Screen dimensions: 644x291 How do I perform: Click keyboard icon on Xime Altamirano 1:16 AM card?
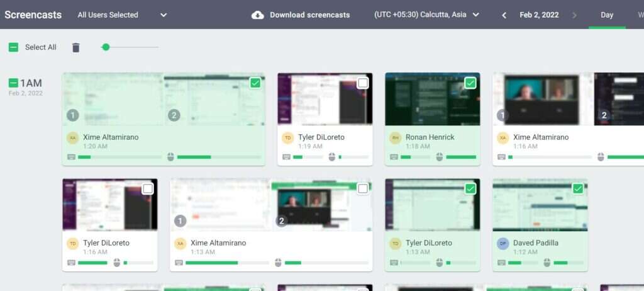point(502,157)
